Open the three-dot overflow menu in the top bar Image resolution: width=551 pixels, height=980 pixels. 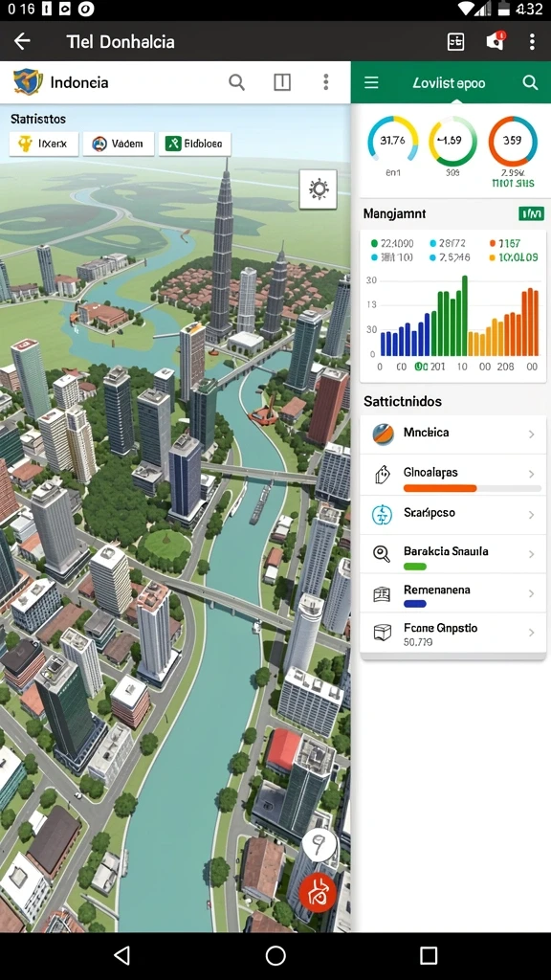point(532,42)
